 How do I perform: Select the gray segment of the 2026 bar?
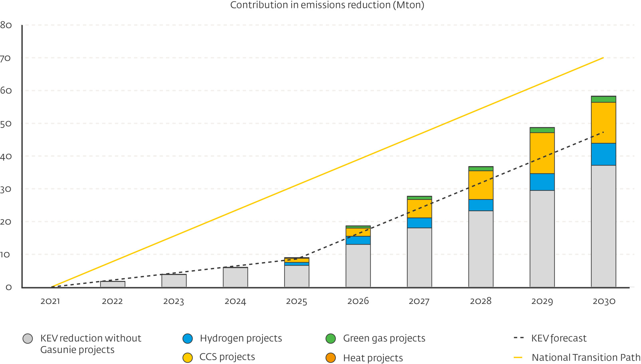point(358,266)
